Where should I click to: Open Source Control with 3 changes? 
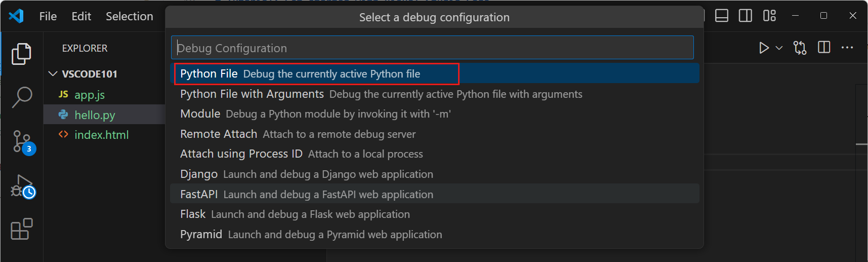click(x=22, y=141)
